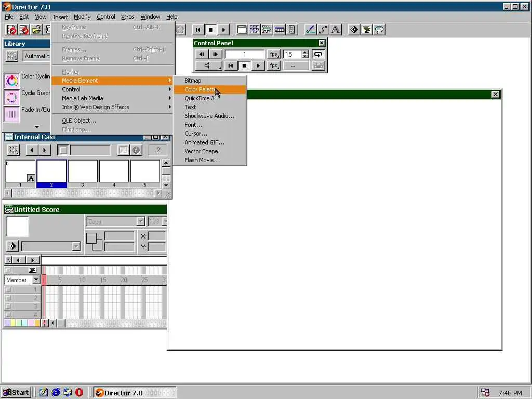Open the Stage window icon in toolbar
The height and width of the screenshot is (399, 532).
pos(242,30)
